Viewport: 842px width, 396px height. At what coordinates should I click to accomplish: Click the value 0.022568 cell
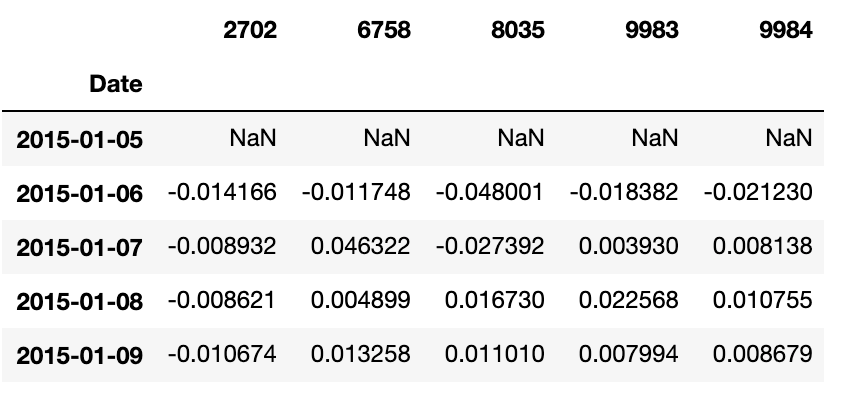[x=628, y=300]
